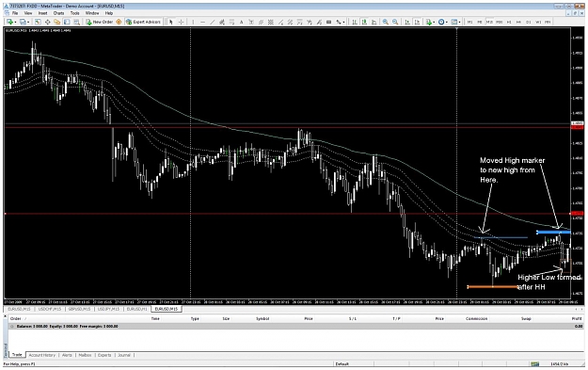The image size is (588, 370).
Task: Open the Journal terminal tab
Action: [x=124, y=355]
